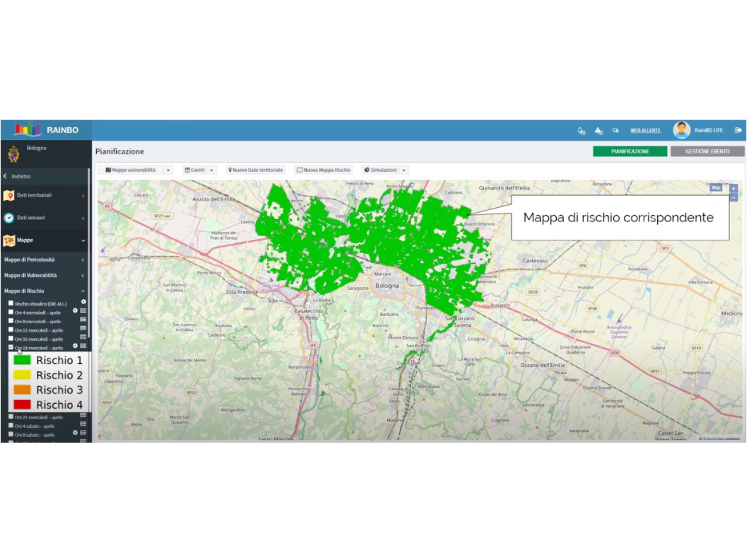Open RainBO LIFE user menu

pyautogui.click(x=708, y=131)
